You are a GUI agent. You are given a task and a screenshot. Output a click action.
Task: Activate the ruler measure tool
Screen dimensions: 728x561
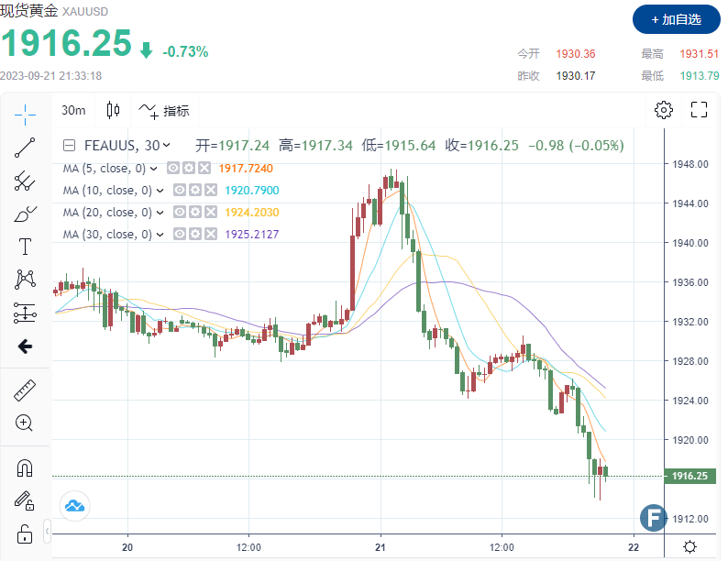coord(25,390)
